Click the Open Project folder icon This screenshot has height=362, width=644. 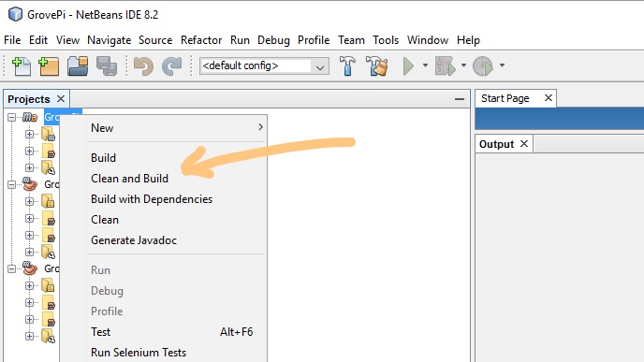point(78,66)
